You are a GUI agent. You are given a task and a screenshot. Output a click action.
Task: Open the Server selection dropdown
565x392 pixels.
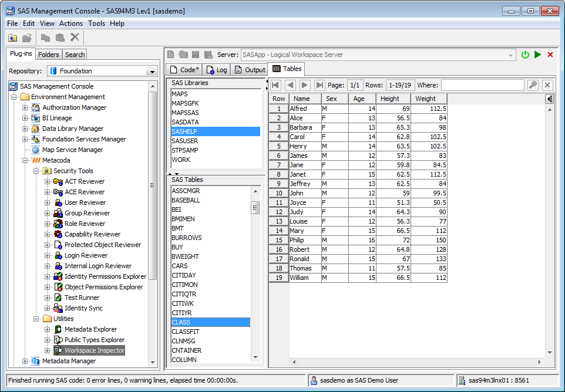pyautogui.click(x=510, y=55)
